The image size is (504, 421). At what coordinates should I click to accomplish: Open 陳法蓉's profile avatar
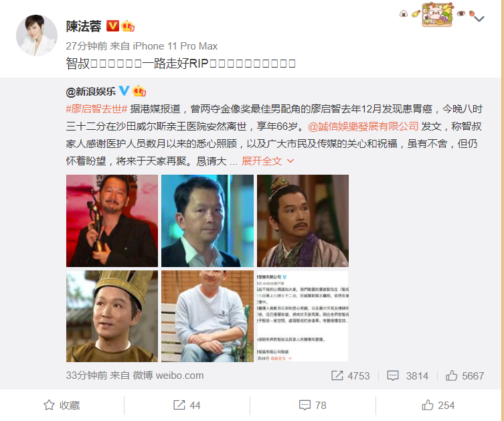(37, 35)
